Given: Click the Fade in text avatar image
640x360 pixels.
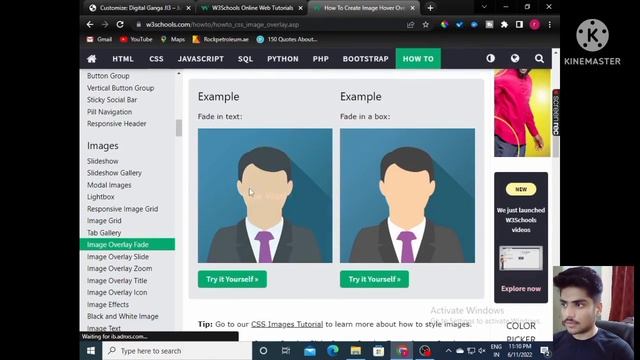Looking at the screenshot, I should click(x=265, y=196).
